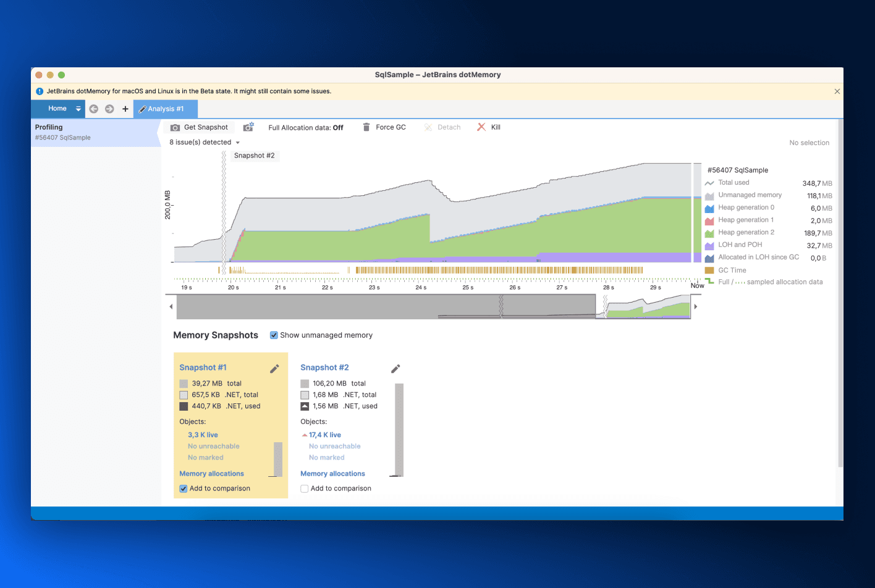875x588 pixels.
Task: Toggle Heap generation 2 green legend swatch
Action: [709, 233]
